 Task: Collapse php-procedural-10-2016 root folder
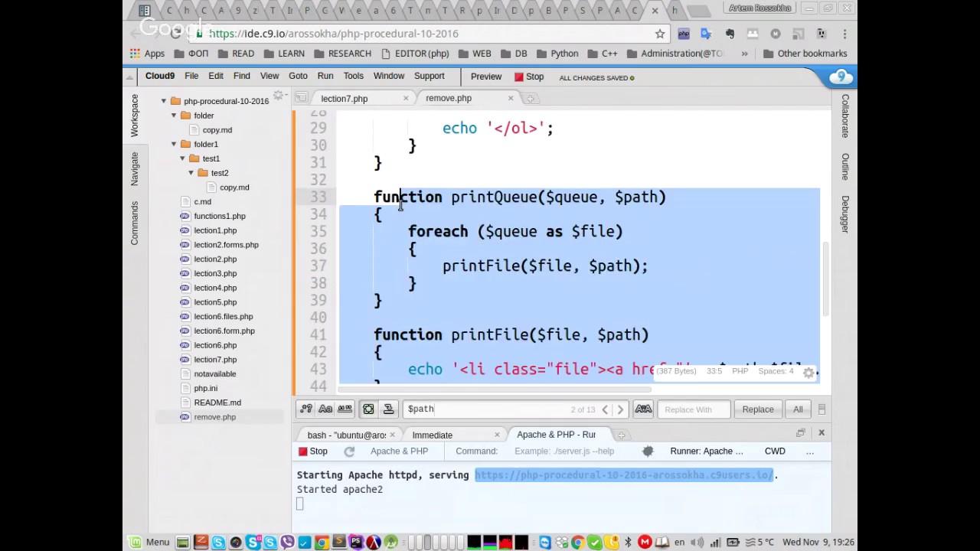163,101
